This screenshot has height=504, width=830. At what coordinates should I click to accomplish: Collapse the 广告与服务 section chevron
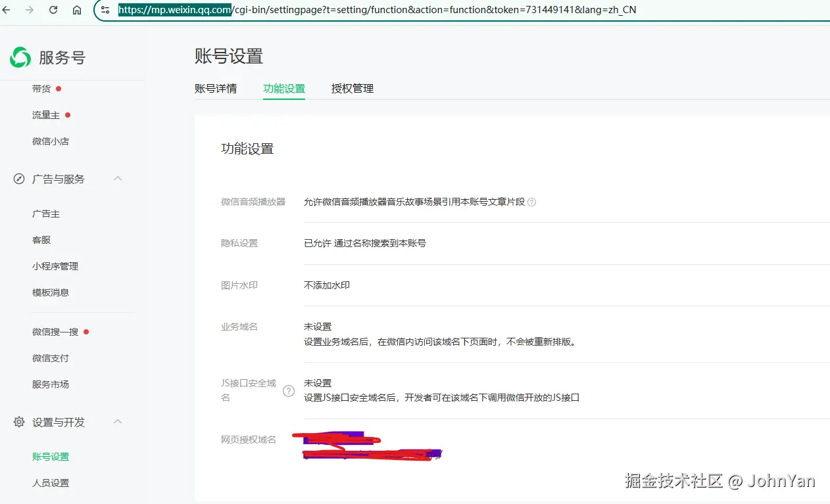click(x=118, y=178)
